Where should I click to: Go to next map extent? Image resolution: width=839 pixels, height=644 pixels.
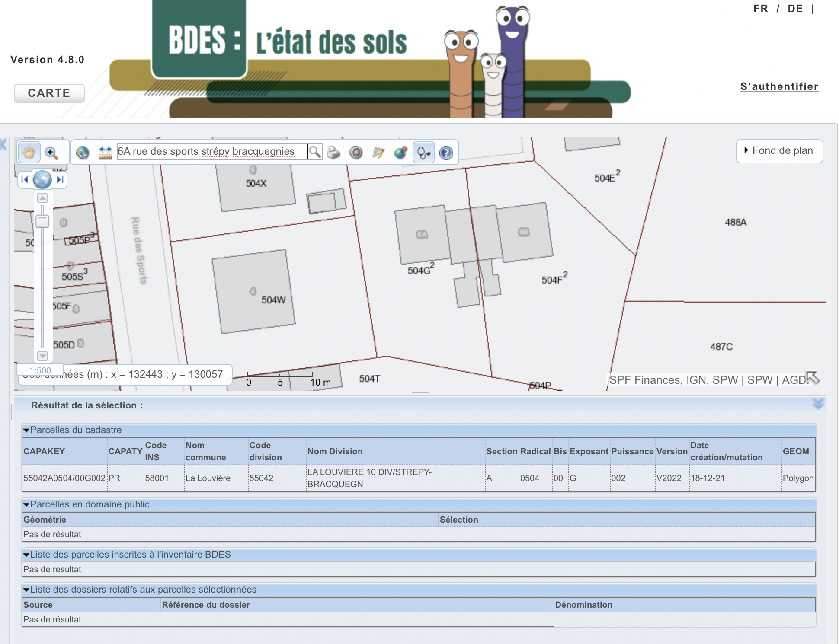click(x=60, y=179)
